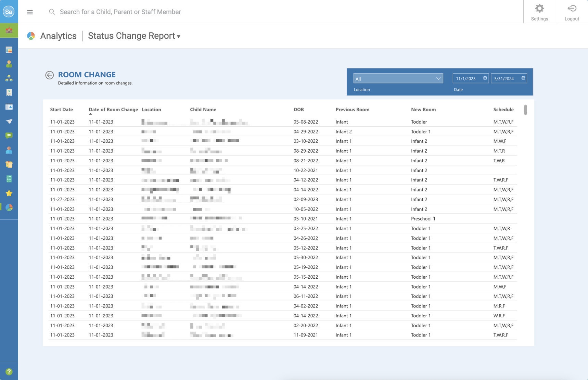The width and height of the screenshot is (588, 380).
Task: Open the hamburger navigation menu
Action: coord(30,12)
